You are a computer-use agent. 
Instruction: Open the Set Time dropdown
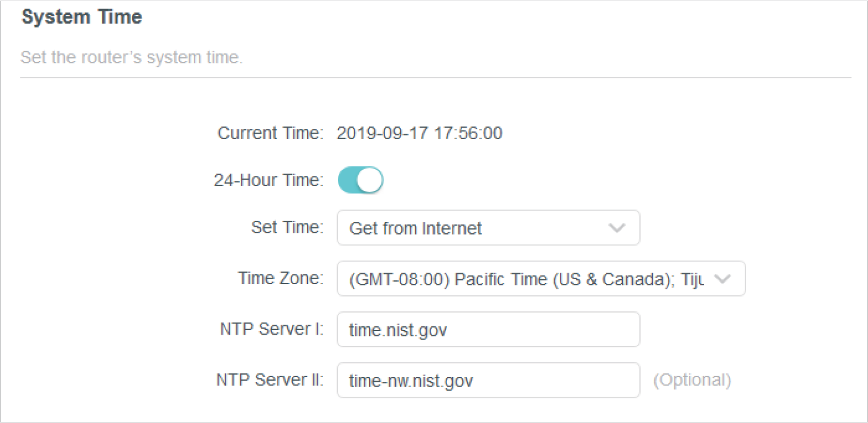(488, 228)
